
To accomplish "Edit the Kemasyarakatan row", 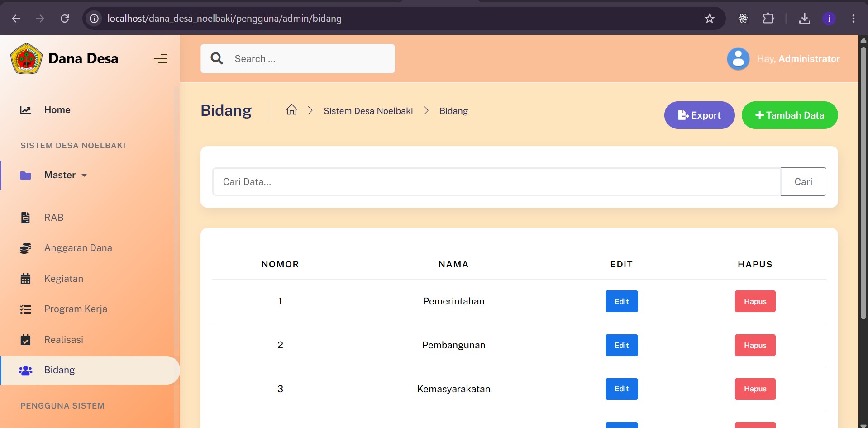I will [621, 389].
